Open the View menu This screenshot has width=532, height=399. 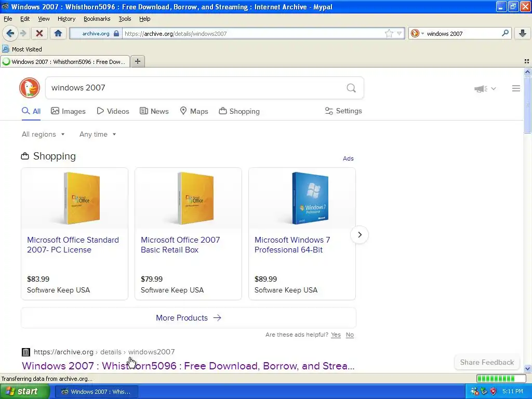[x=44, y=19]
